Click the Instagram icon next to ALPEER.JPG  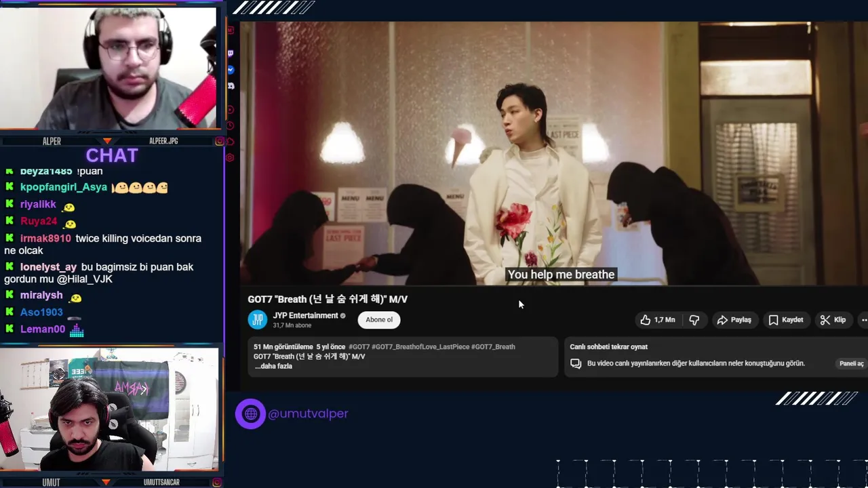point(219,141)
